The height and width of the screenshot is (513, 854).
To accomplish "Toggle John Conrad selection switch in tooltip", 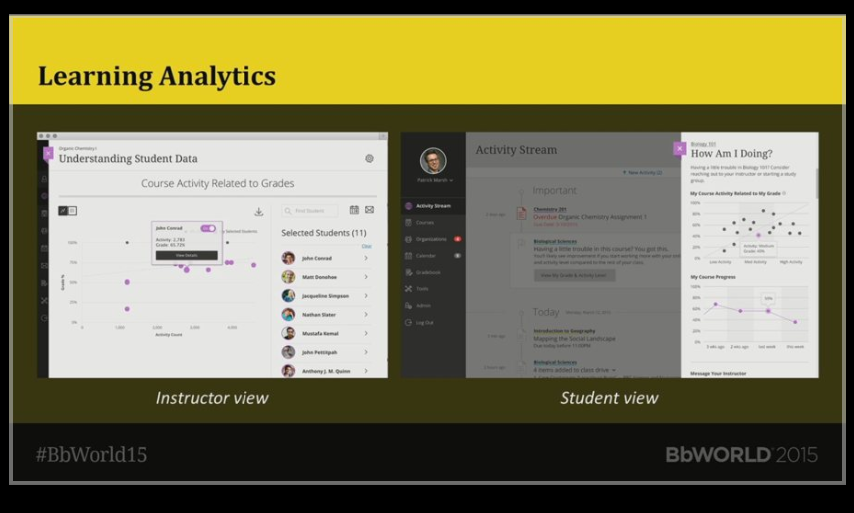I will pos(208,228).
